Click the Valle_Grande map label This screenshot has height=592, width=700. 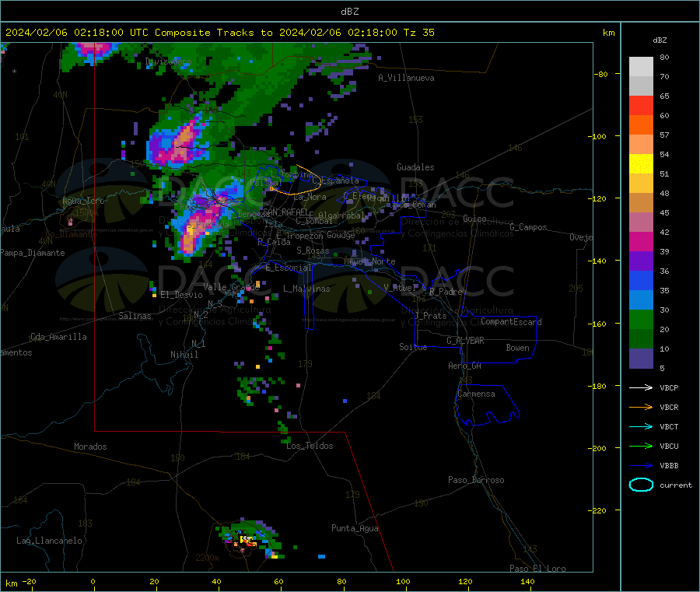pyautogui.click(x=231, y=287)
